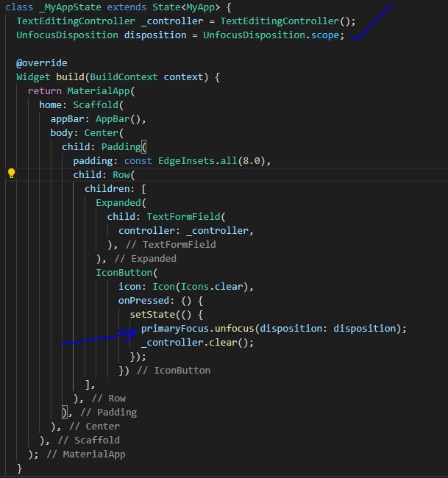Click 'Padding(' widget name

click(124, 147)
